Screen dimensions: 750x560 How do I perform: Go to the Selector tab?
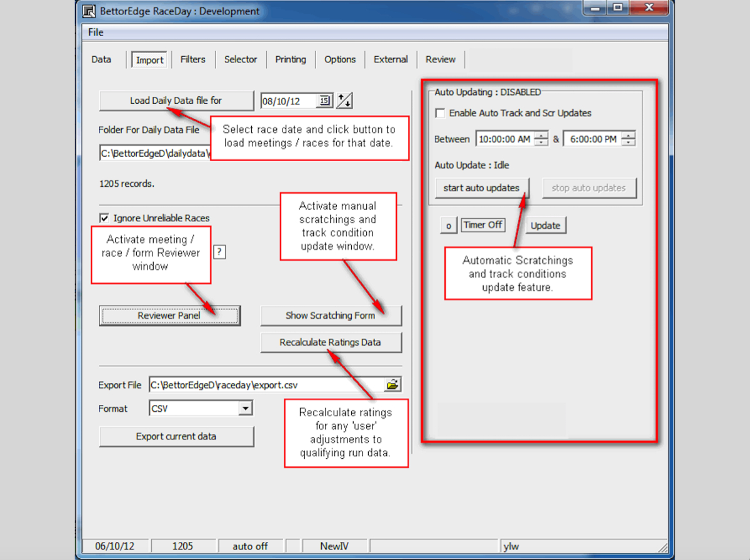pyautogui.click(x=241, y=59)
